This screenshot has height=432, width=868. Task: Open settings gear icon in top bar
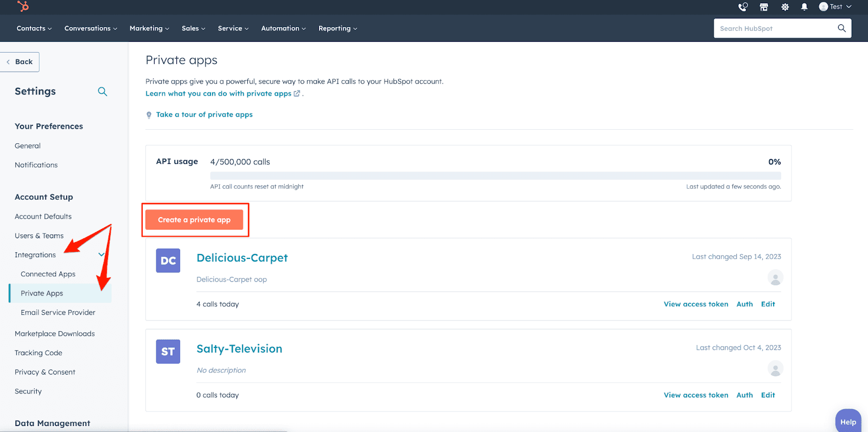coord(784,7)
